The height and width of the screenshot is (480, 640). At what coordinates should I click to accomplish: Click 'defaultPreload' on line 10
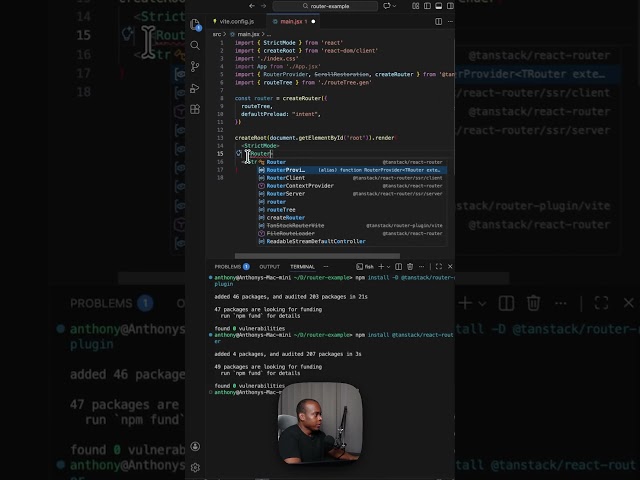click(263, 114)
